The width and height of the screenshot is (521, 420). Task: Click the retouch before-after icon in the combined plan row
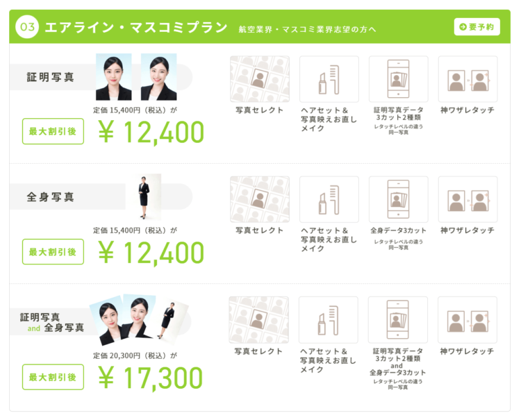pyautogui.click(x=468, y=320)
